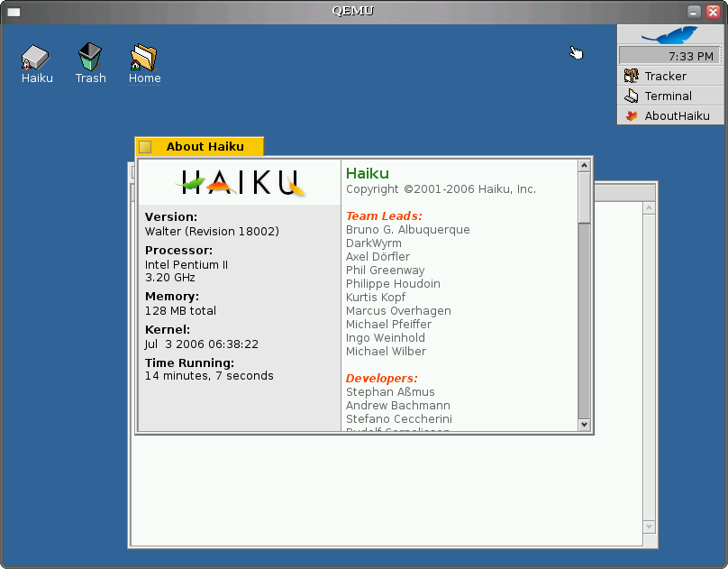This screenshot has height=569, width=728.
Task: Click the name Axel Dörfler
Action: [378, 256]
